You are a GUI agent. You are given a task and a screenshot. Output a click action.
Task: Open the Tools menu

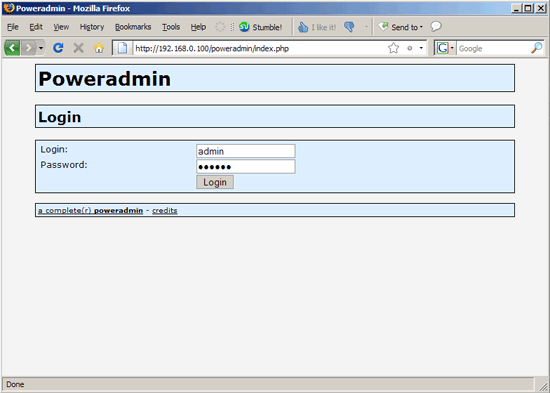pos(171,27)
